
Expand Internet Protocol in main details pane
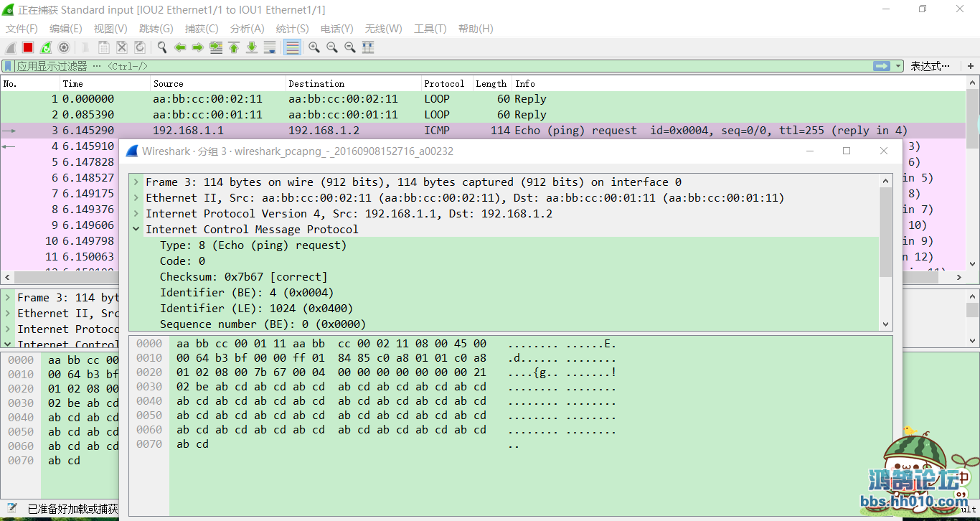coord(7,329)
